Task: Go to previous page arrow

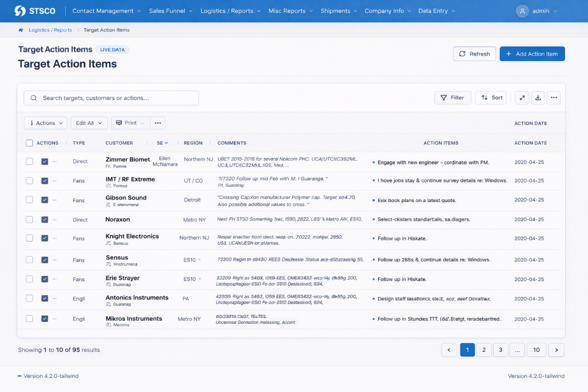Action: tap(449, 350)
